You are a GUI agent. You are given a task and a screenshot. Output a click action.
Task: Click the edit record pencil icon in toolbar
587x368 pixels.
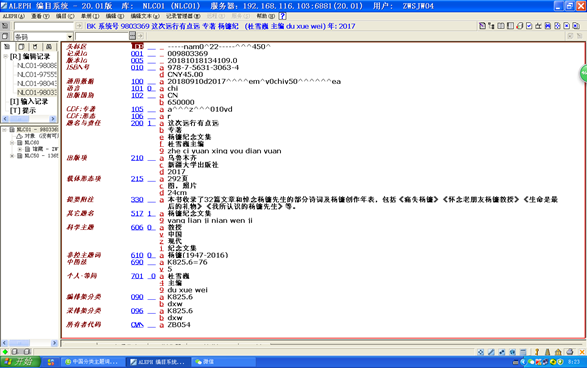(482, 26)
